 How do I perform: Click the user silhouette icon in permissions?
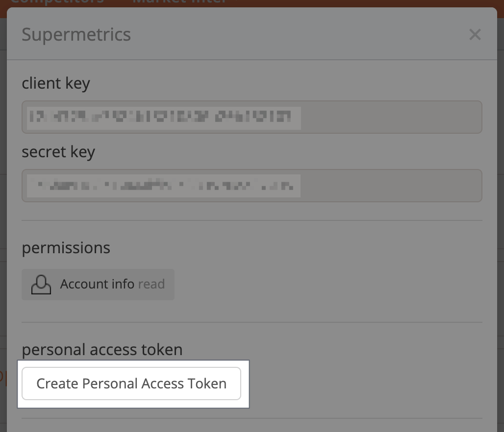coord(41,284)
